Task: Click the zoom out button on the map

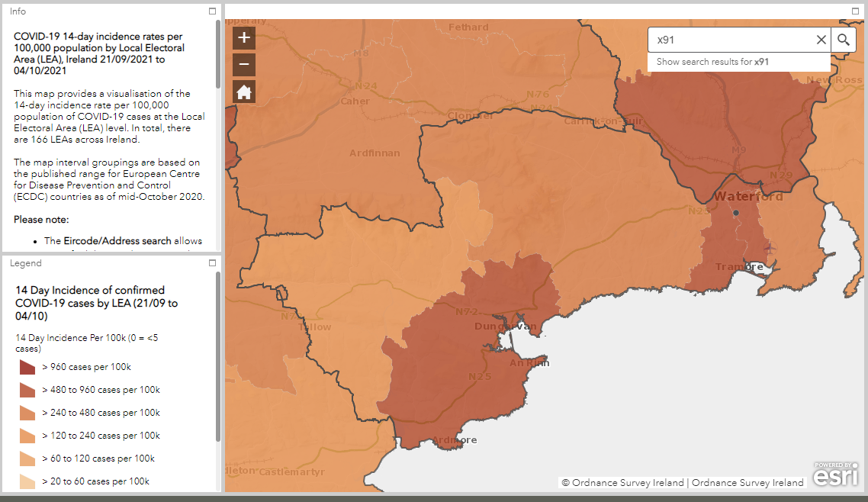Action: point(243,64)
